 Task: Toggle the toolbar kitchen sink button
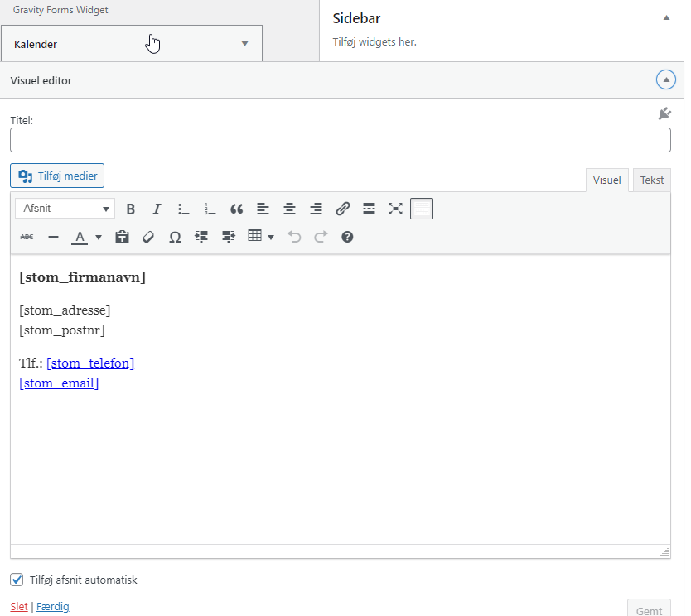(x=422, y=209)
